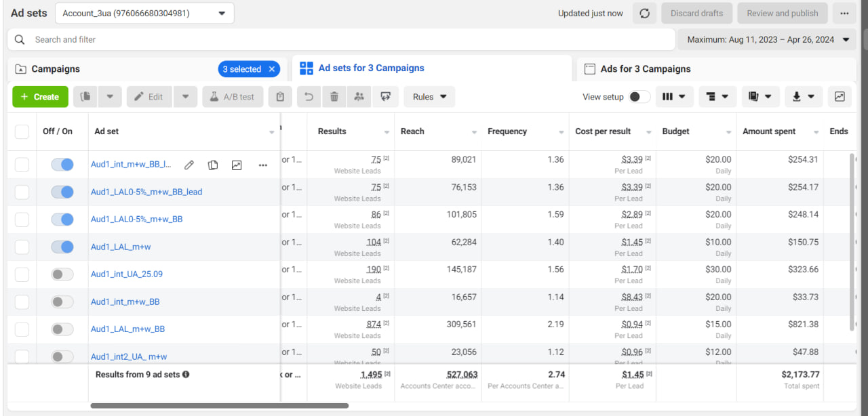Click the trash delete icon

(x=334, y=97)
